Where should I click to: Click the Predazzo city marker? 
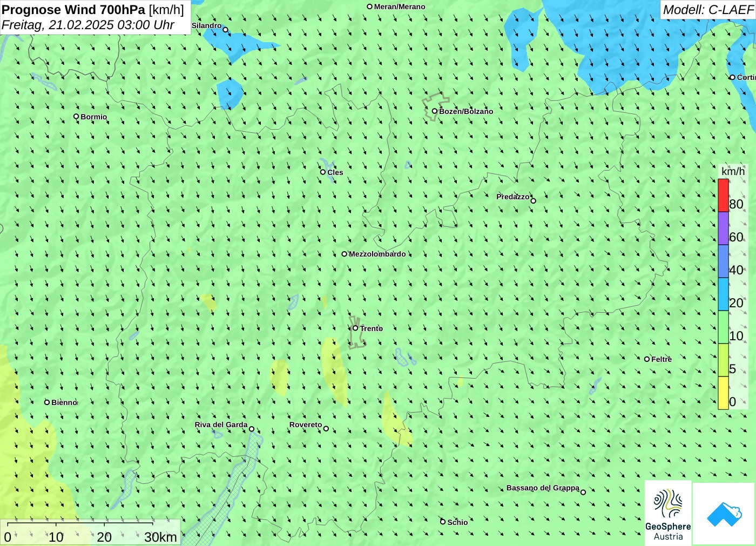(x=534, y=201)
